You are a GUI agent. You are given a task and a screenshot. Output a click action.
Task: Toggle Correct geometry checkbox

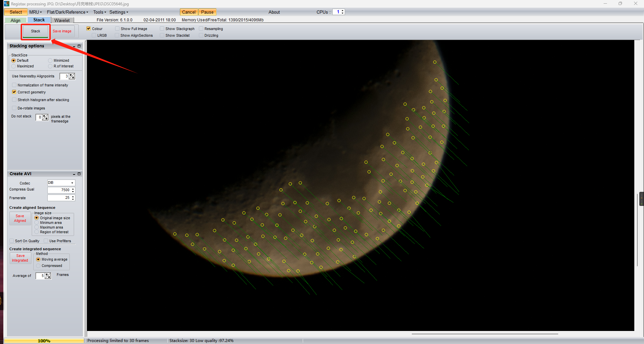[x=14, y=92]
